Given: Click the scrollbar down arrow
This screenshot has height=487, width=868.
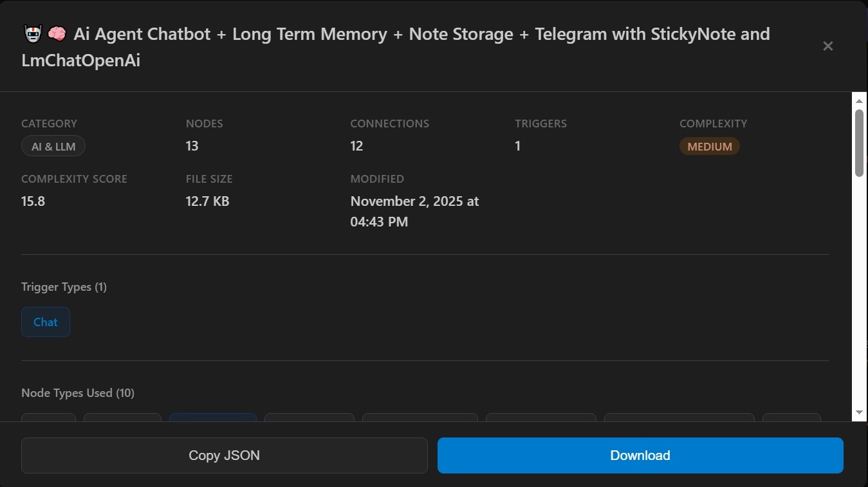Looking at the screenshot, I should [858, 412].
